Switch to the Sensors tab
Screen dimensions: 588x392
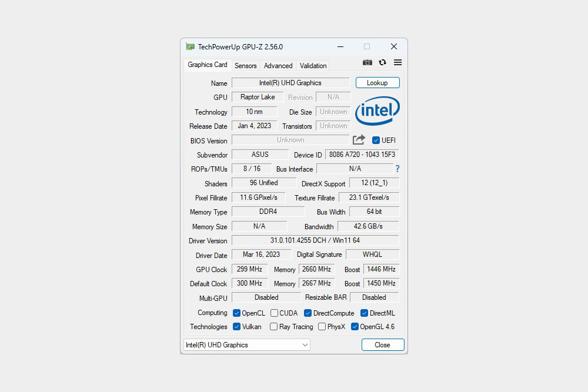tap(246, 66)
